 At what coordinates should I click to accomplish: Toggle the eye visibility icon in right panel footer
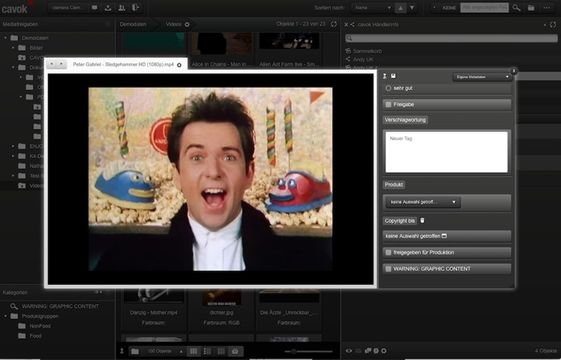[x=348, y=351]
